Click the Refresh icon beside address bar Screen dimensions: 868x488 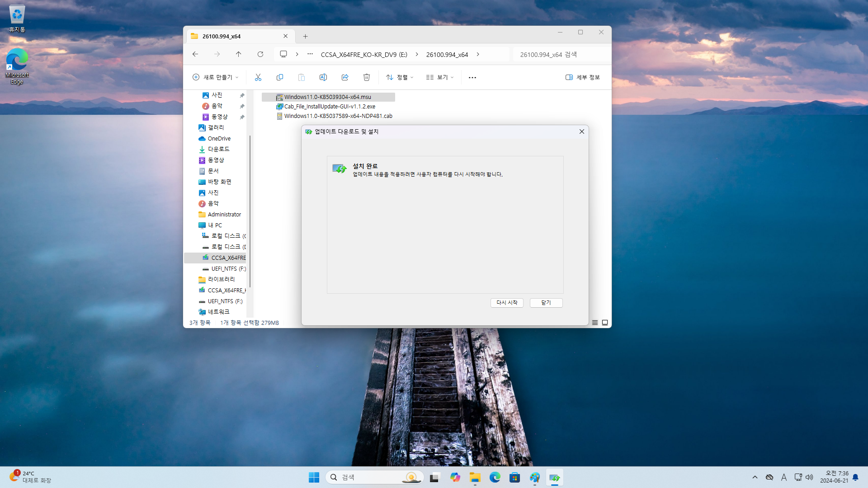pos(260,54)
